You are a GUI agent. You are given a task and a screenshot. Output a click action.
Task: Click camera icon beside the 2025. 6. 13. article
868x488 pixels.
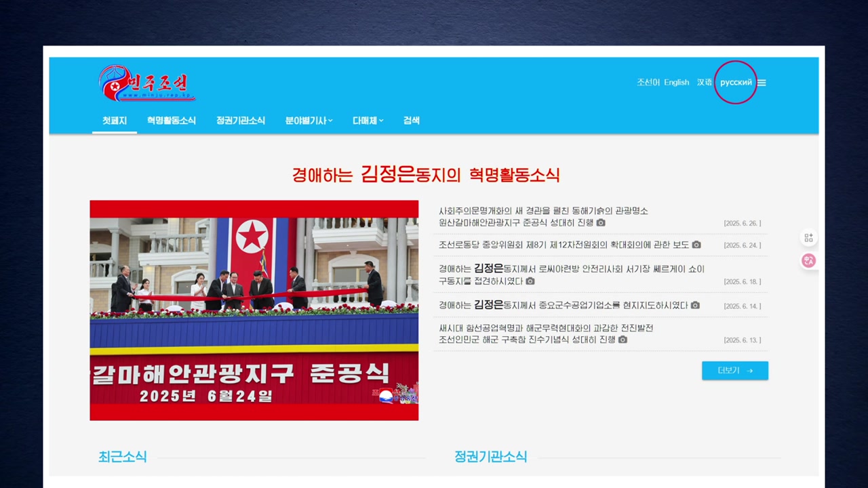[x=623, y=340]
